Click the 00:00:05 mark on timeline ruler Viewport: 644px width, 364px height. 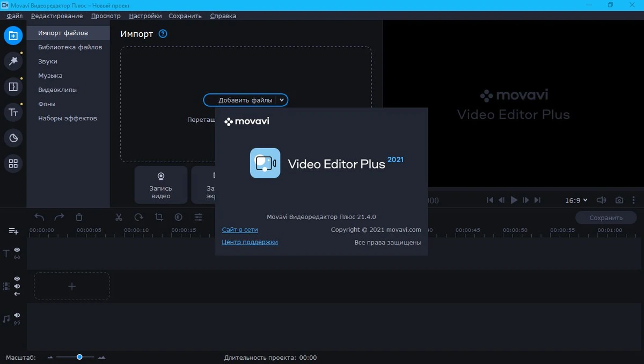89,230
